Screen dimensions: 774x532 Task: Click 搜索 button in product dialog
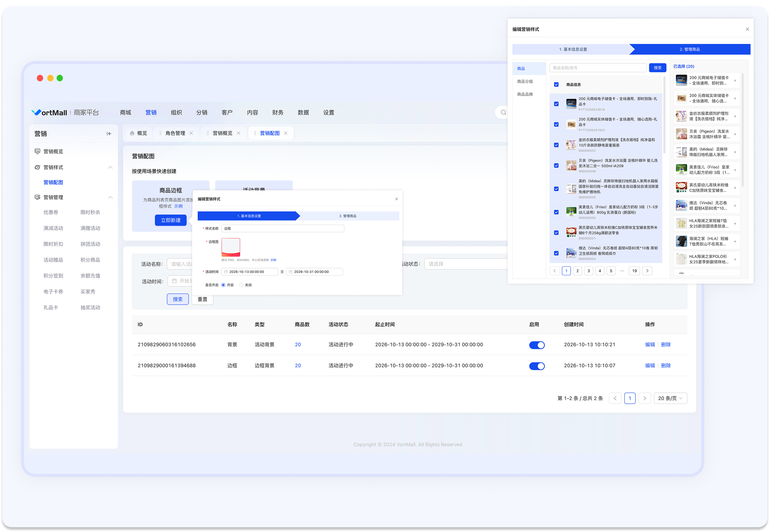(658, 68)
